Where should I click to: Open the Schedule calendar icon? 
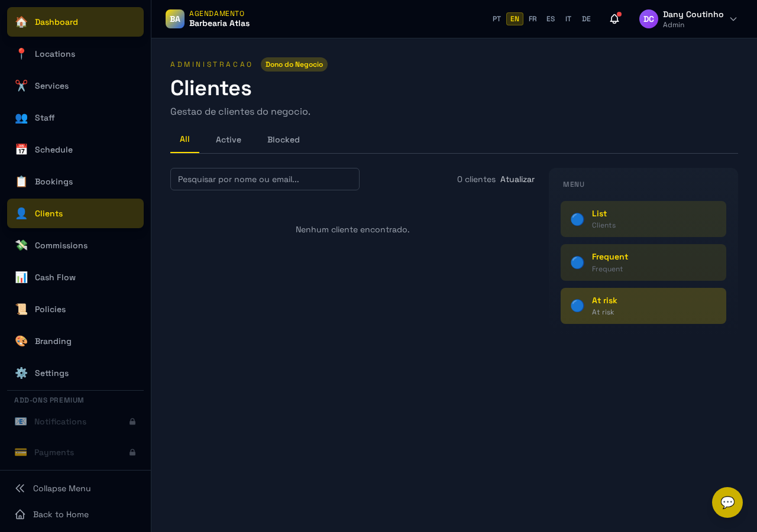click(x=21, y=150)
